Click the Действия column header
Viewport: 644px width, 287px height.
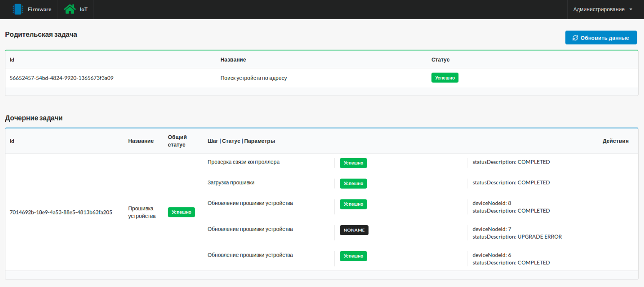pyautogui.click(x=615, y=141)
